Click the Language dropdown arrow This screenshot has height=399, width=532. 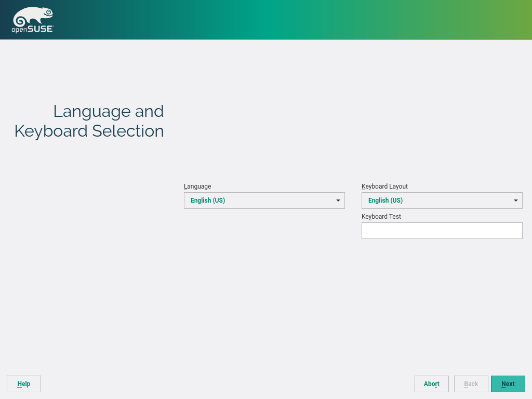338,201
